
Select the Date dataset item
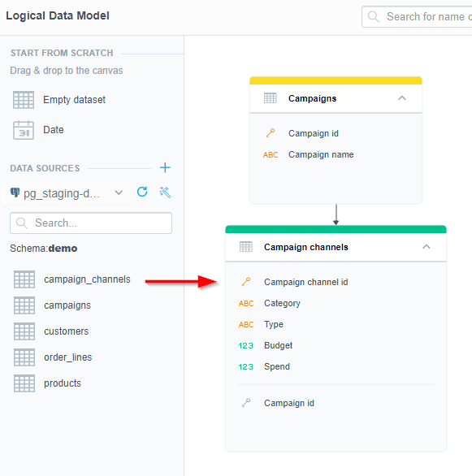coord(38,130)
